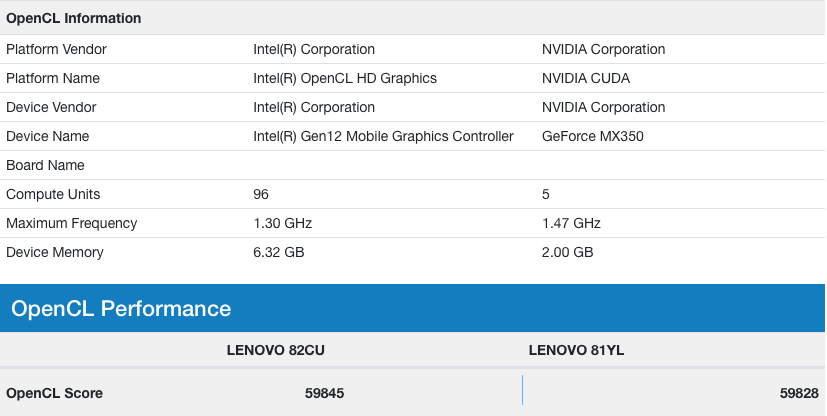The image size is (827, 416).
Task: Click the Device Name row label
Action: pos(48,136)
